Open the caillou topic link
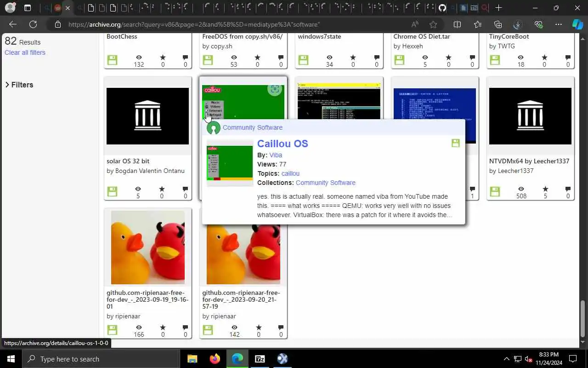Viewport: 588px width, 368px height. point(290,173)
